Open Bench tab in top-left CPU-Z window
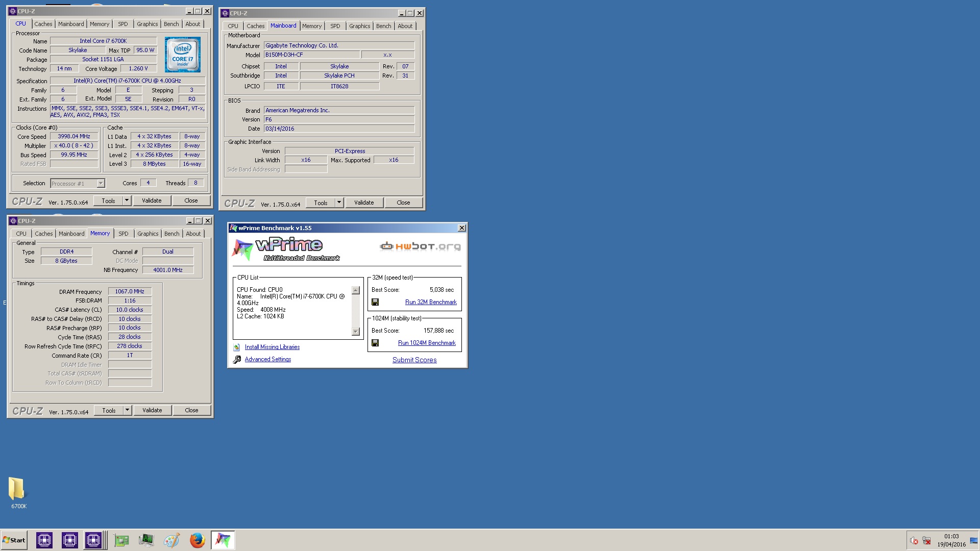 pyautogui.click(x=171, y=24)
